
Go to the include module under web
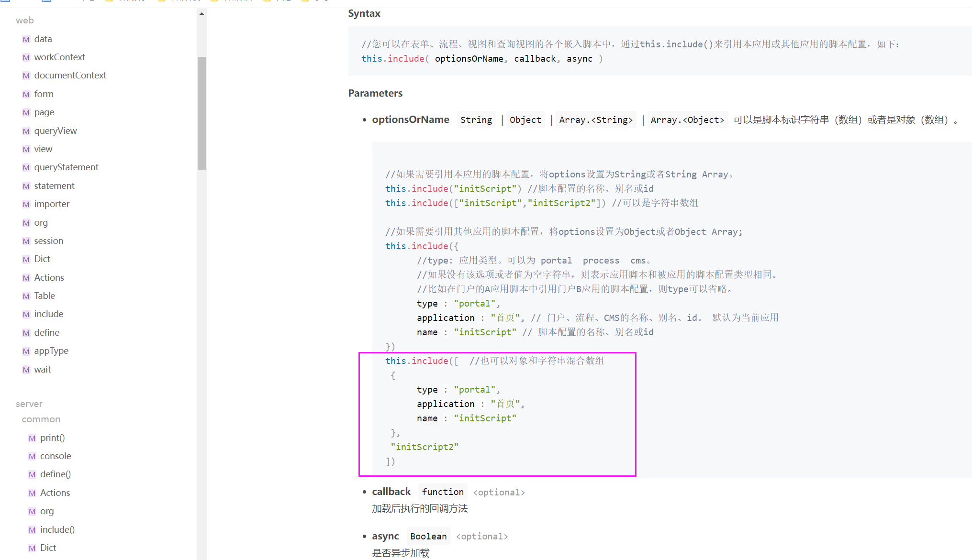tap(48, 314)
